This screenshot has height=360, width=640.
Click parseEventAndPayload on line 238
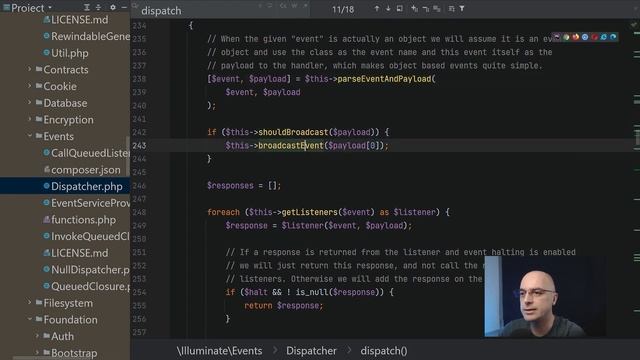[x=384, y=79]
